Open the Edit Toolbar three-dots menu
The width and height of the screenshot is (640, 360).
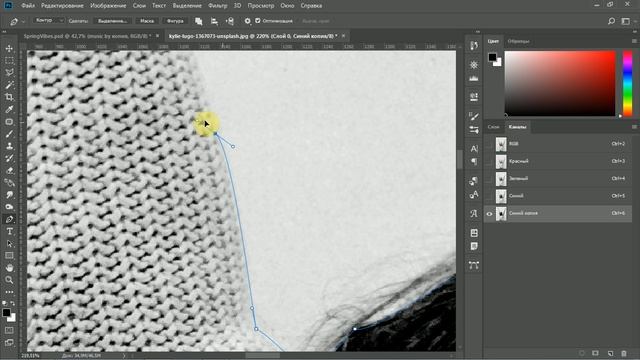pyautogui.click(x=9, y=292)
